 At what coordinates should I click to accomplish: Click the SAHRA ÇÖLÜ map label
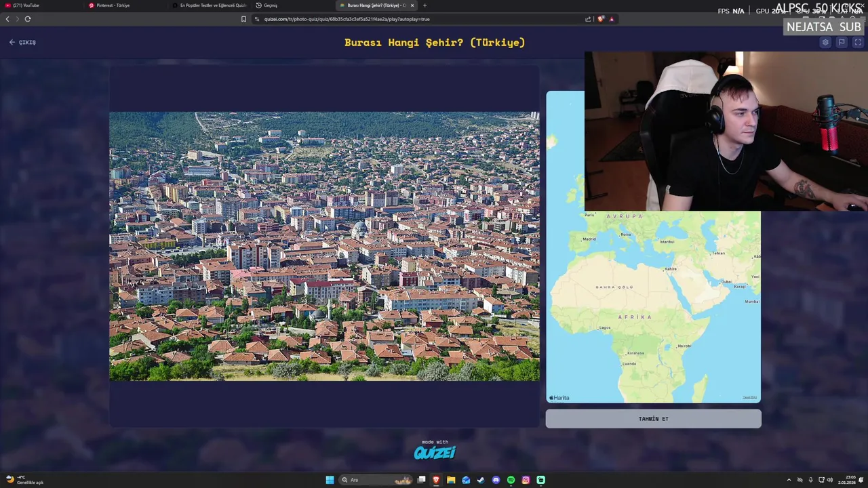point(614,287)
